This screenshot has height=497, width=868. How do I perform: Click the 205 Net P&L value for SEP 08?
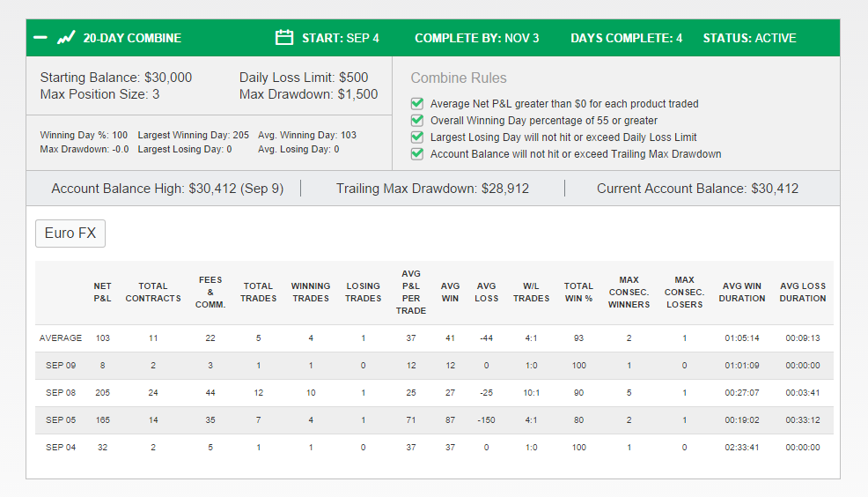coord(102,393)
